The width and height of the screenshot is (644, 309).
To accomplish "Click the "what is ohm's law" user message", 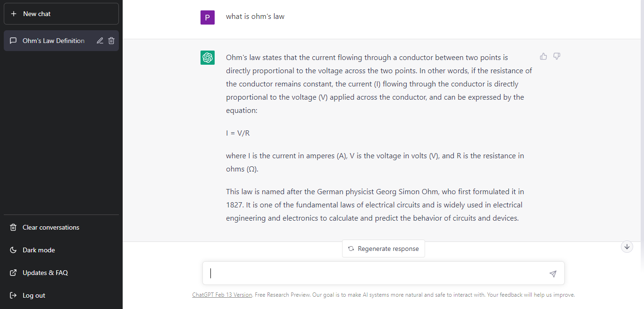I will point(255,17).
